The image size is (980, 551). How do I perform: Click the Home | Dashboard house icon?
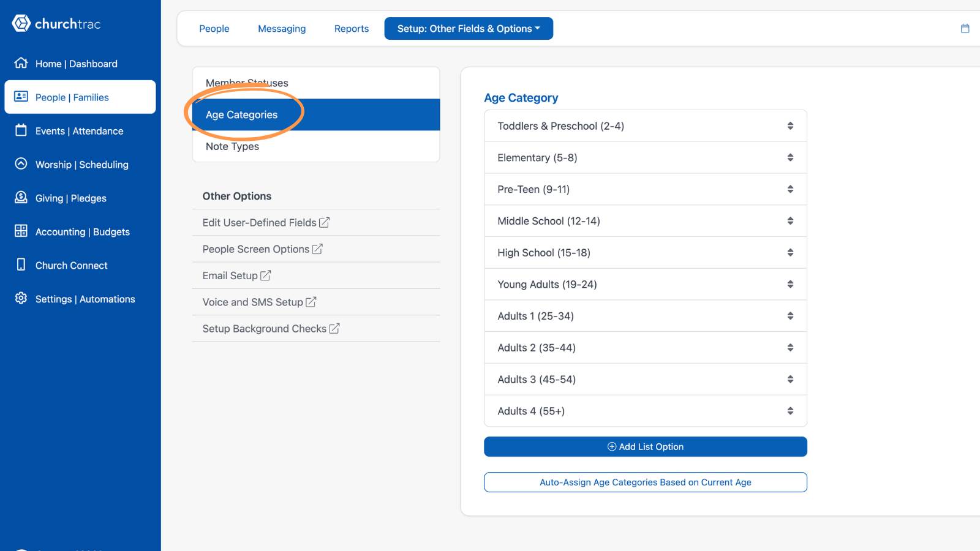21,63
